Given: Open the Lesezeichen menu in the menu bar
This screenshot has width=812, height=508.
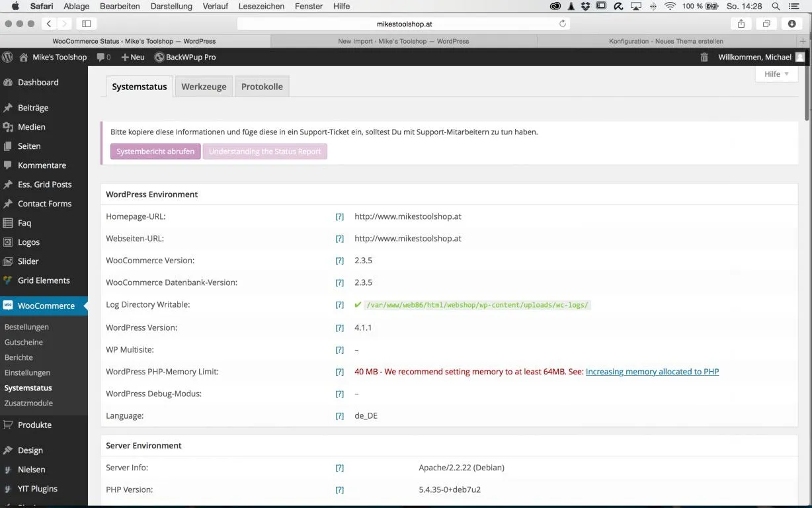Looking at the screenshot, I should pos(261,6).
